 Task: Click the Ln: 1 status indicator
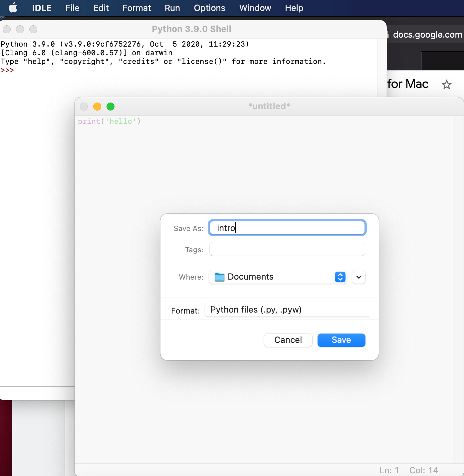(389, 470)
